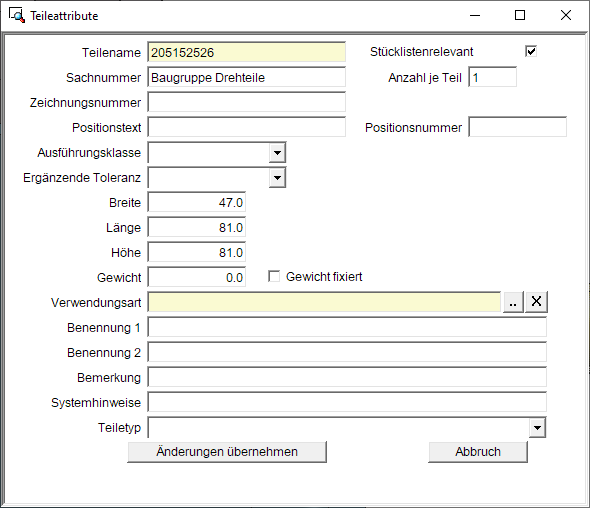Screen dimensions: 590x508
Task: Click the Breite field showing 47.0
Action: 197,202
